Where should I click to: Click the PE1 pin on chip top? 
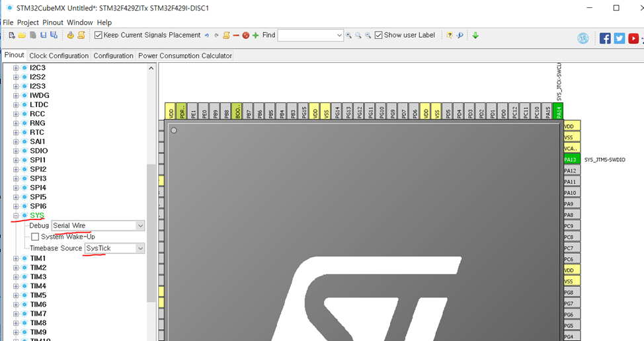193,111
